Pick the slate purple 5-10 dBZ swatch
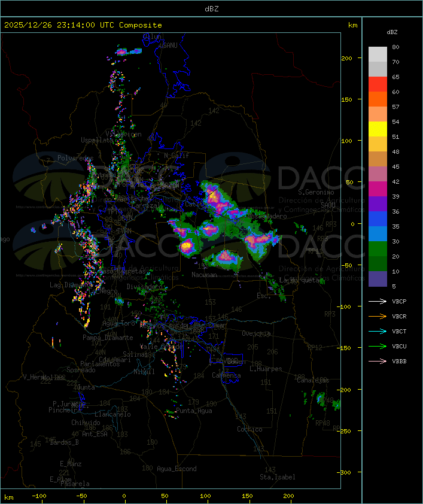 point(378,279)
